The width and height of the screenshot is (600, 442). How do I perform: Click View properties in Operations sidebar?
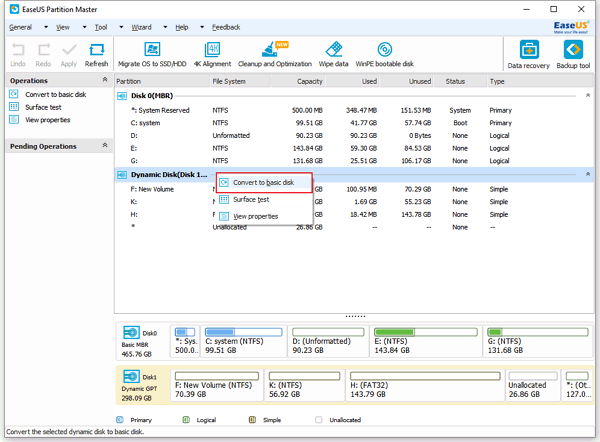(x=47, y=120)
